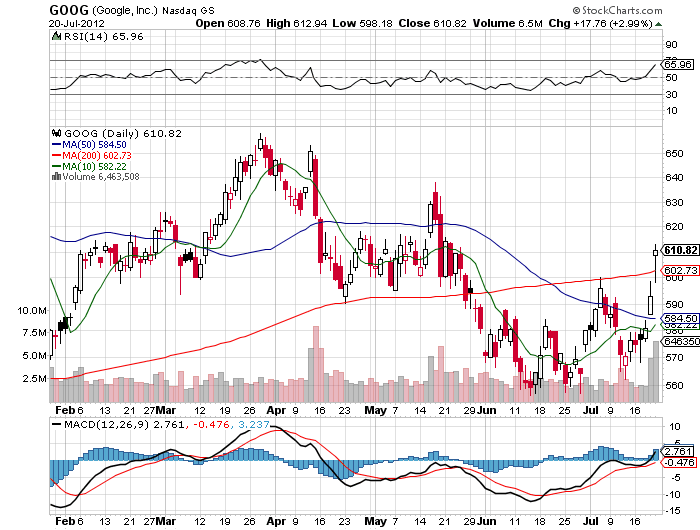Click the -10 MACD axis label
Screen dimensions: 700x530
[674, 495]
